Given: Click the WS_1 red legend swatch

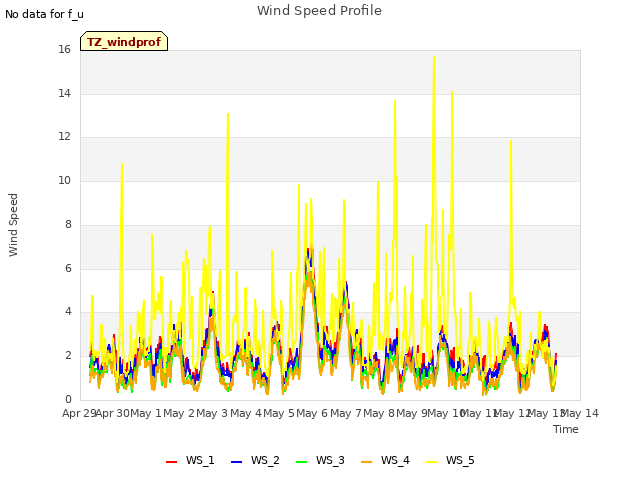Looking at the screenshot, I should [x=171, y=462].
